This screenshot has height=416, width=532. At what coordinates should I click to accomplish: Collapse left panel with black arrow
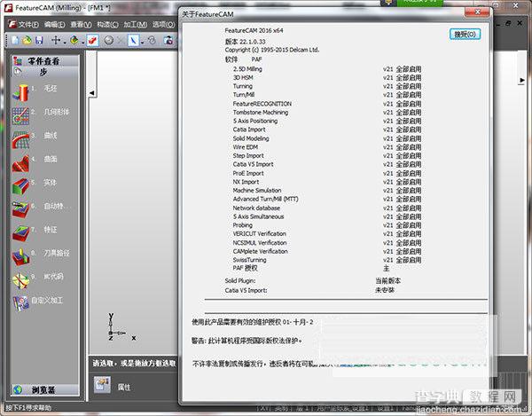[91, 92]
